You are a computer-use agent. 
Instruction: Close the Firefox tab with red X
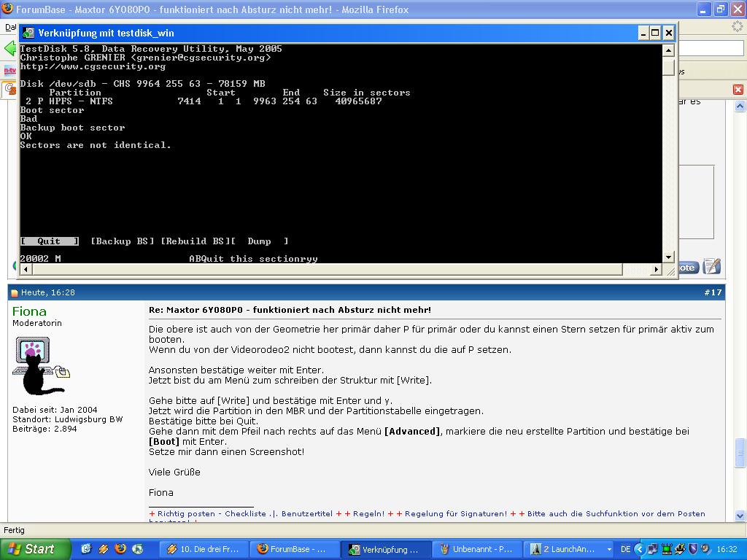pyautogui.click(x=738, y=90)
